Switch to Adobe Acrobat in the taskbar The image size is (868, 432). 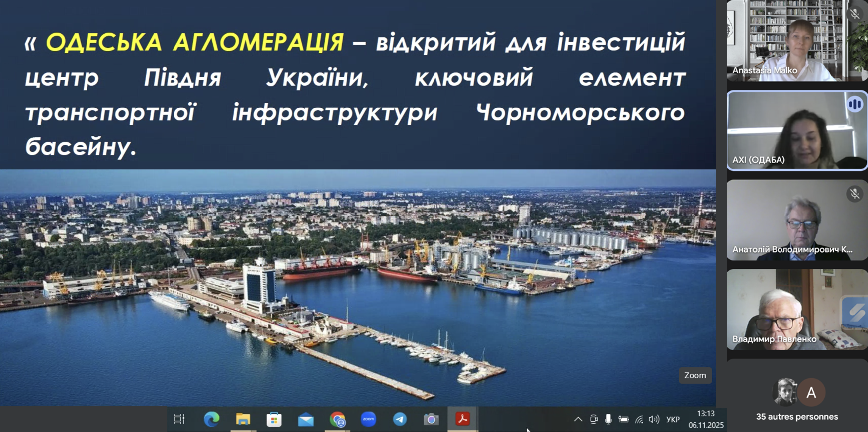462,419
